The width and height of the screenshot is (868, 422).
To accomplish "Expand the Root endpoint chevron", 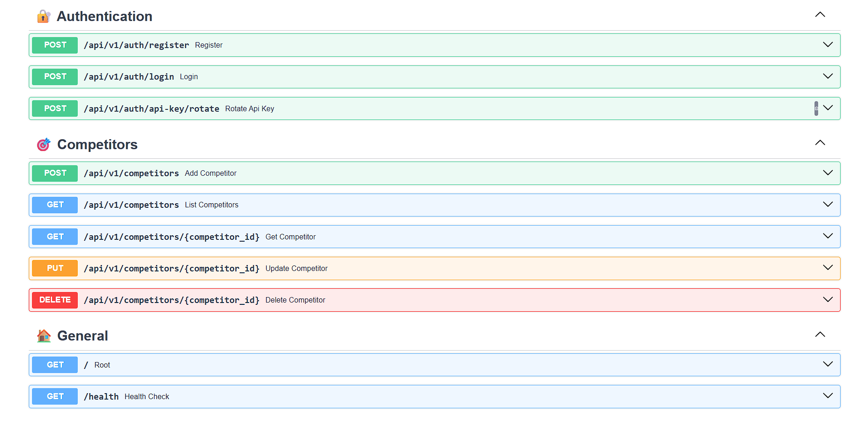I will [828, 364].
